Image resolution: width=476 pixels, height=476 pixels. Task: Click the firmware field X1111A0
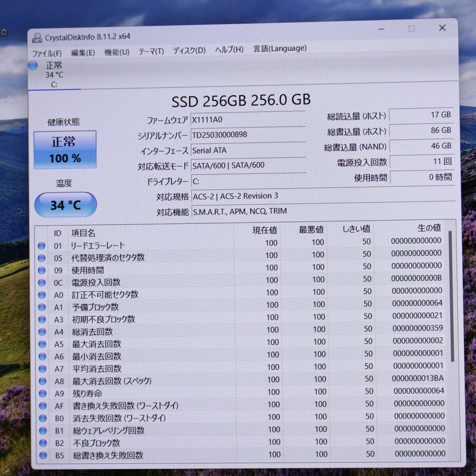[248, 119]
